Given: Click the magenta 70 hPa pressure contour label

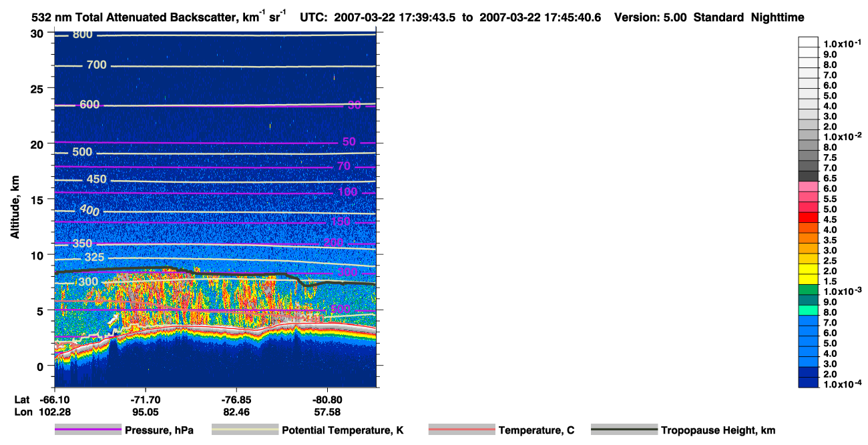Looking at the screenshot, I should point(344,166).
